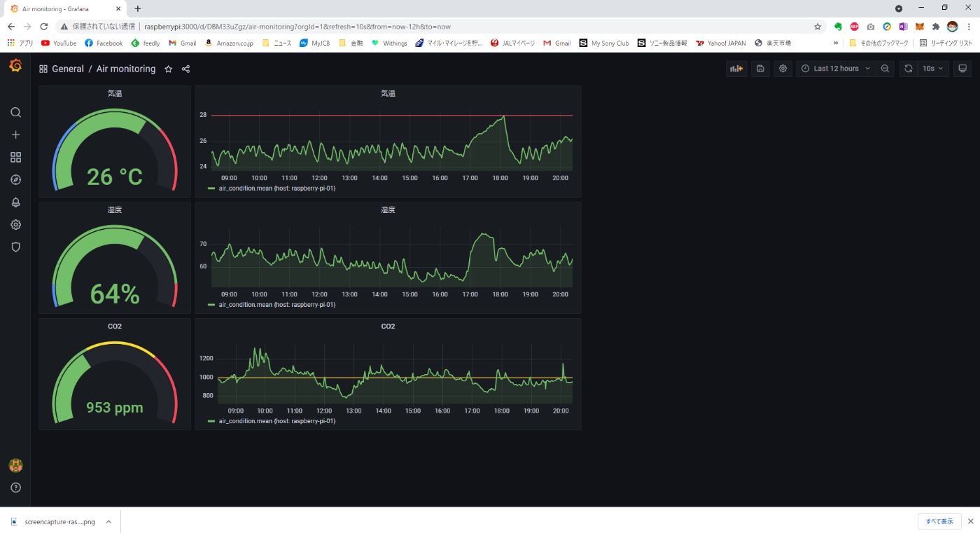
Task: Click the Add panel icon
Action: pyautogui.click(x=736, y=69)
